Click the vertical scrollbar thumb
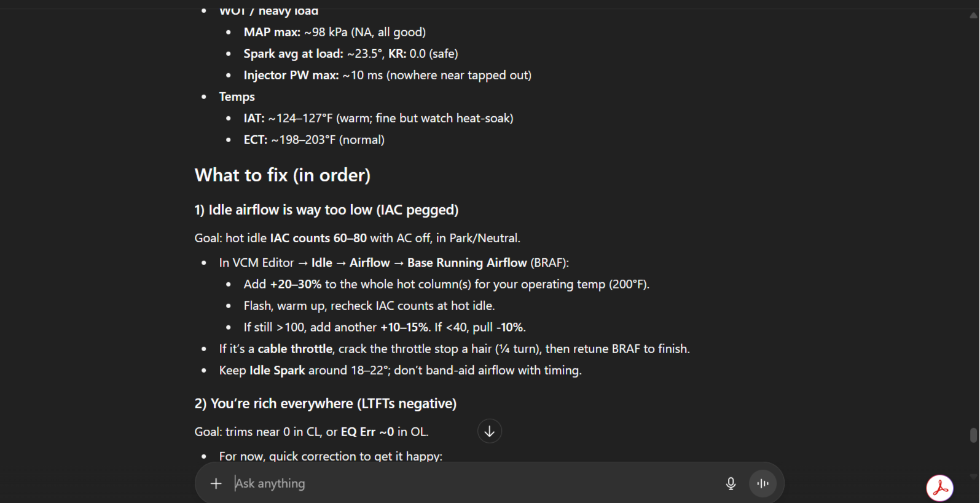The height and width of the screenshot is (503, 980). 973,435
